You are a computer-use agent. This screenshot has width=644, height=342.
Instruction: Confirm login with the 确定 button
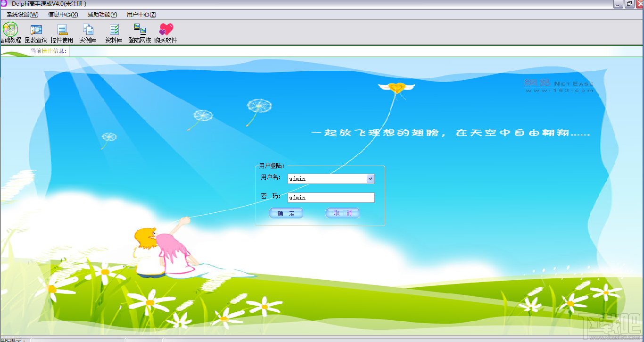[x=286, y=213]
